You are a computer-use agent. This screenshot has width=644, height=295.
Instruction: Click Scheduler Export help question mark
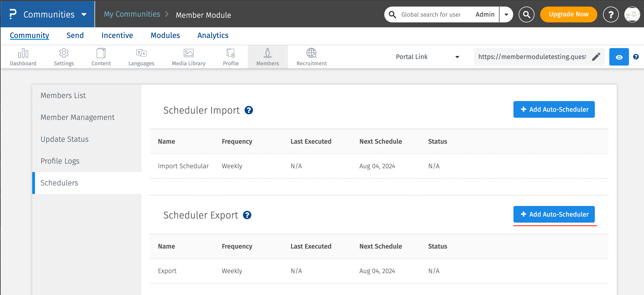click(x=247, y=215)
